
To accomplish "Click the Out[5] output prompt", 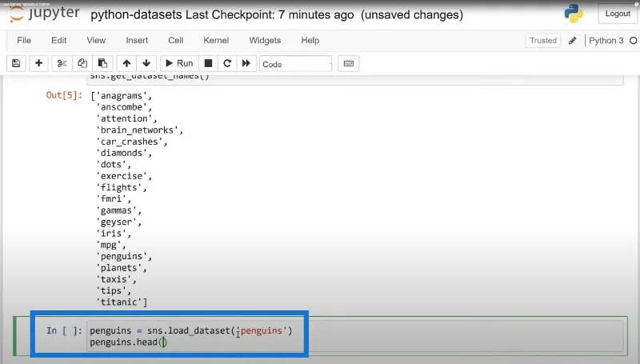I will (x=64, y=95).
